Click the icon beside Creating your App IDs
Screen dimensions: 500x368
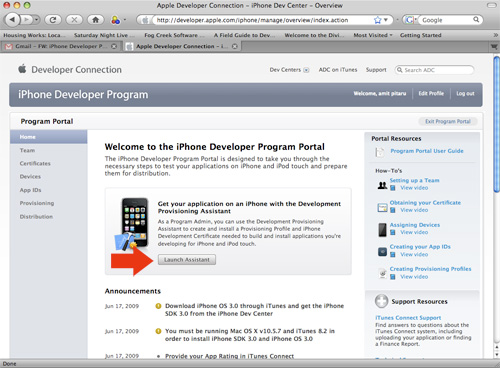(382, 252)
